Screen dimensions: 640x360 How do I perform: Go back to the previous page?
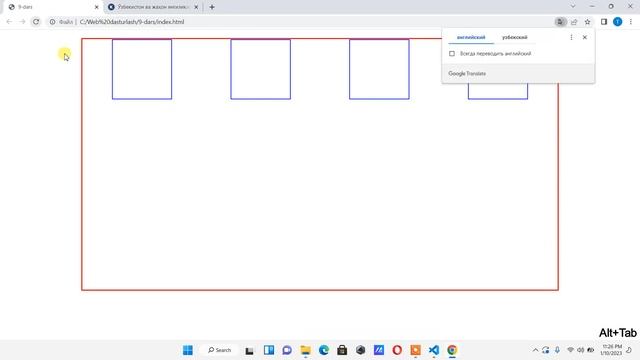pos(9,22)
